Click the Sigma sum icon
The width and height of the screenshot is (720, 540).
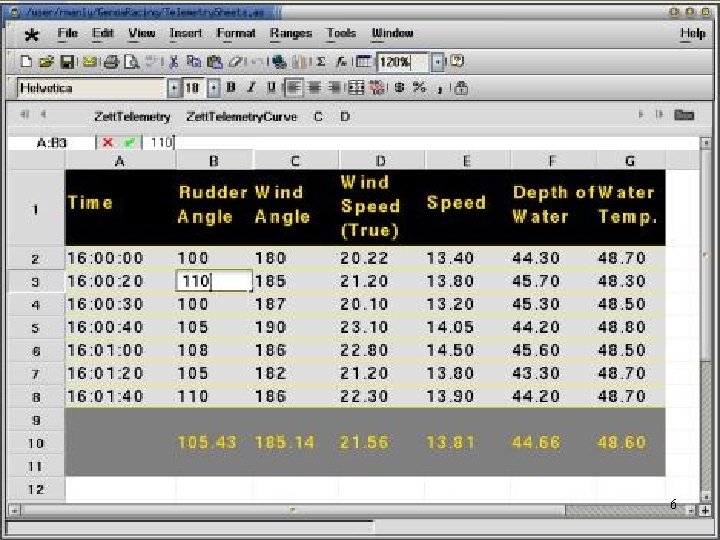pyautogui.click(x=321, y=62)
